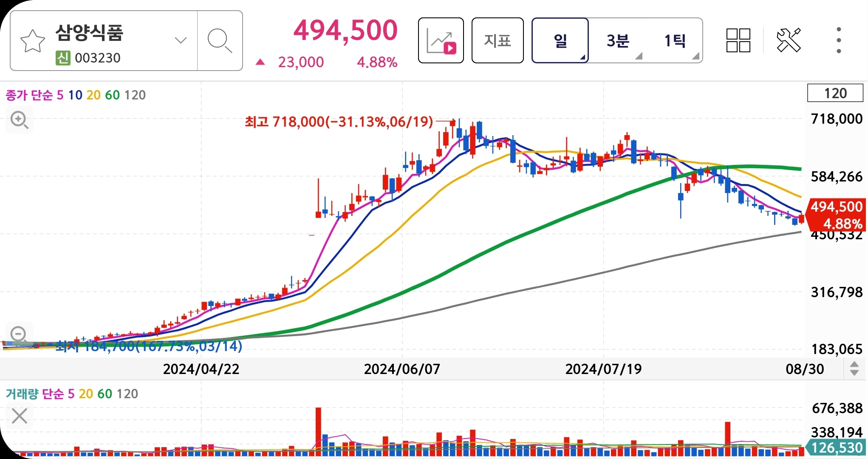Open the three-dot more options menu
868x459 pixels.
(838, 40)
